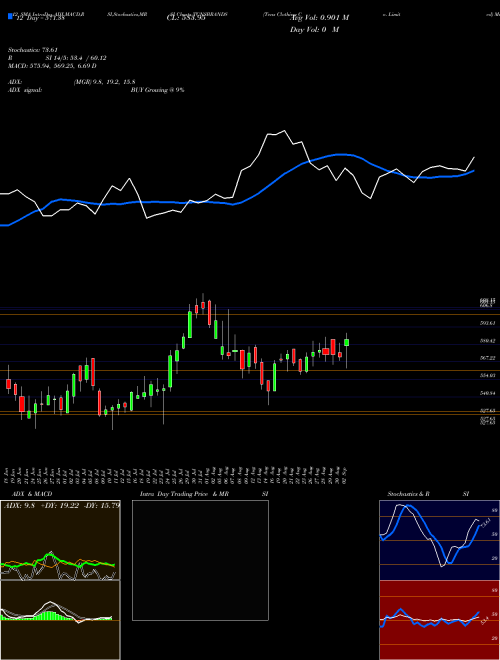Image resolution: width=500 pixels, height=660 pixels.
Task: Click the 'ADX signal:' label
Action: [25, 90]
